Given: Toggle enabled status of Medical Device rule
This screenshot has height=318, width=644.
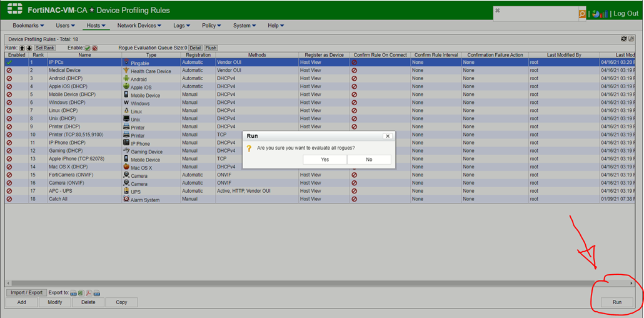Looking at the screenshot, I should (9, 71).
